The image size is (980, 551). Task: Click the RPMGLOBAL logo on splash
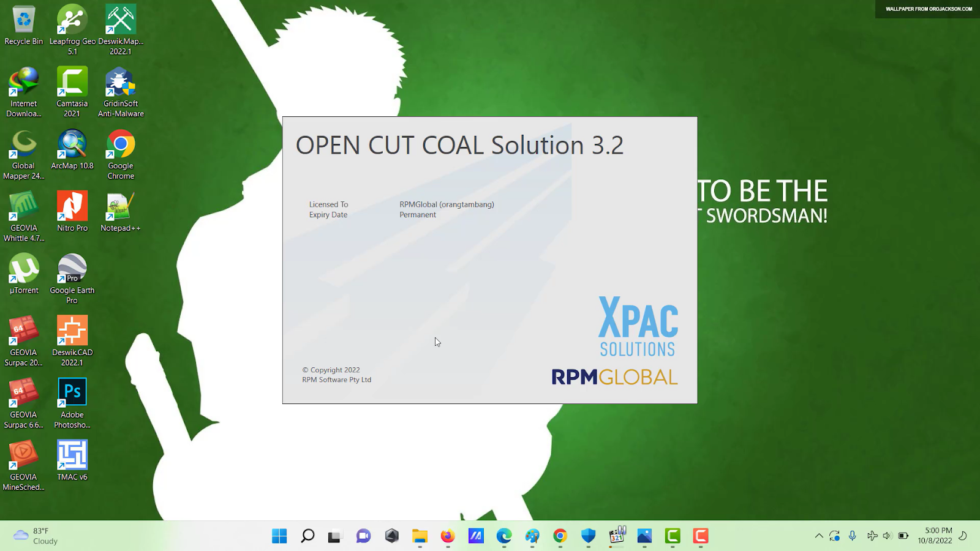614,377
